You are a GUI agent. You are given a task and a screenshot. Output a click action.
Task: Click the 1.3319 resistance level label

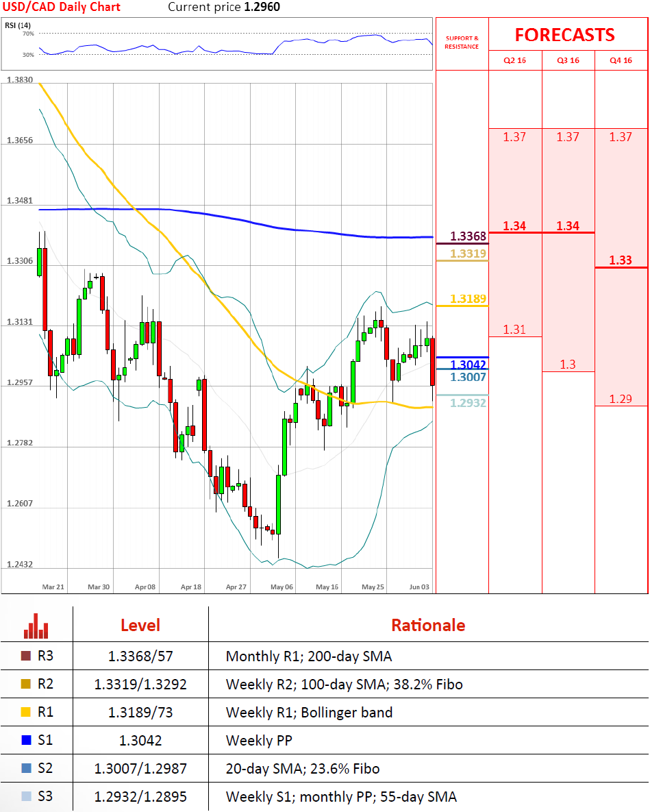pyautogui.click(x=468, y=254)
